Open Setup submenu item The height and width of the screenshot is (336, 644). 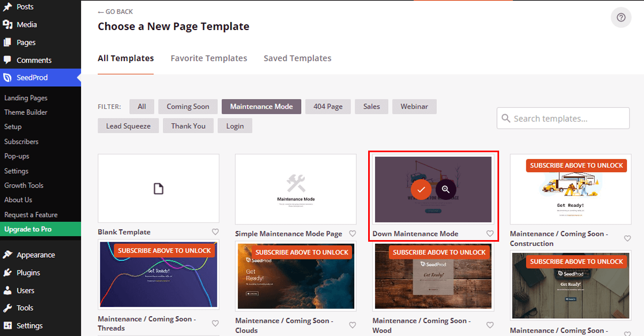click(x=13, y=127)
